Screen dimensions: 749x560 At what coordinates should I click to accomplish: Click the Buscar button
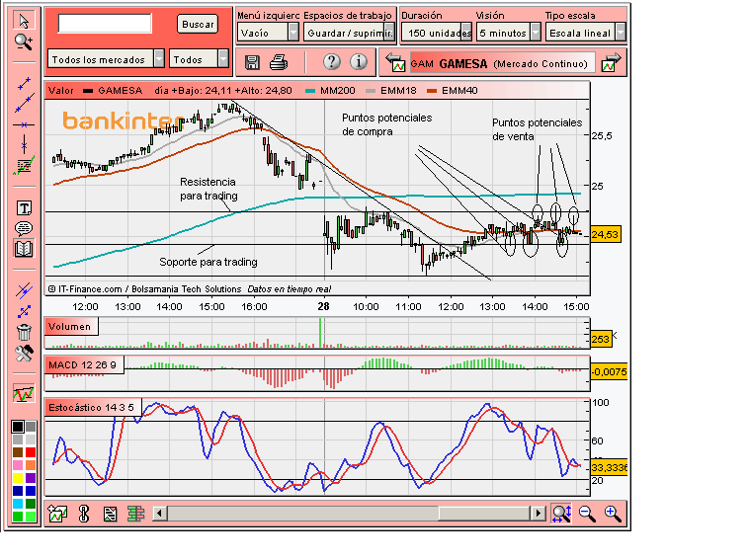(198, 24)
